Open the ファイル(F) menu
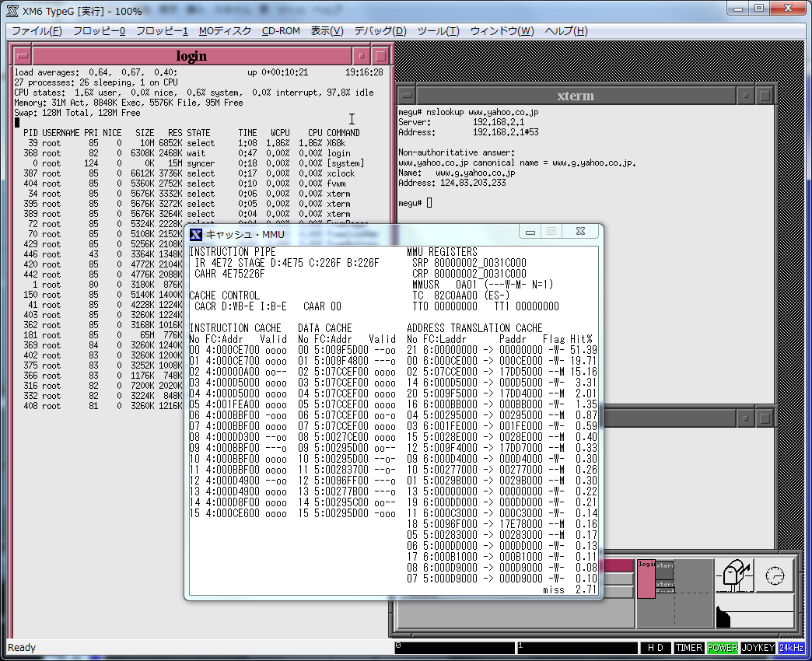Viewport: 812px width, 661px height. pyautogui.click(x=37, y=31)
